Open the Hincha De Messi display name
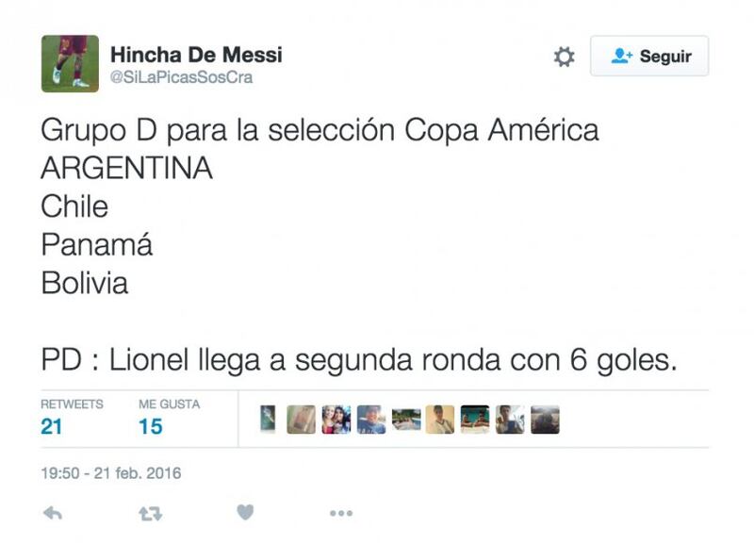 click(x=196, y=55)
